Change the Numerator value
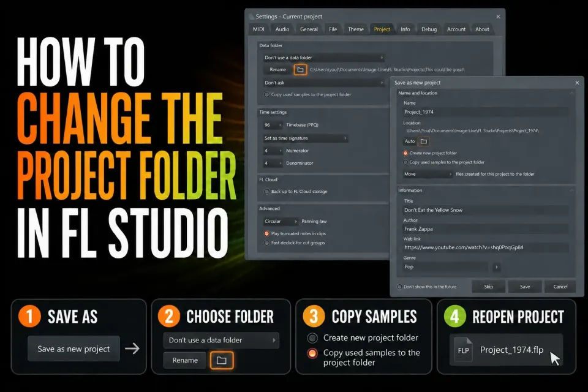This screenshot has width=588, height=392. (x=273, y=151)
